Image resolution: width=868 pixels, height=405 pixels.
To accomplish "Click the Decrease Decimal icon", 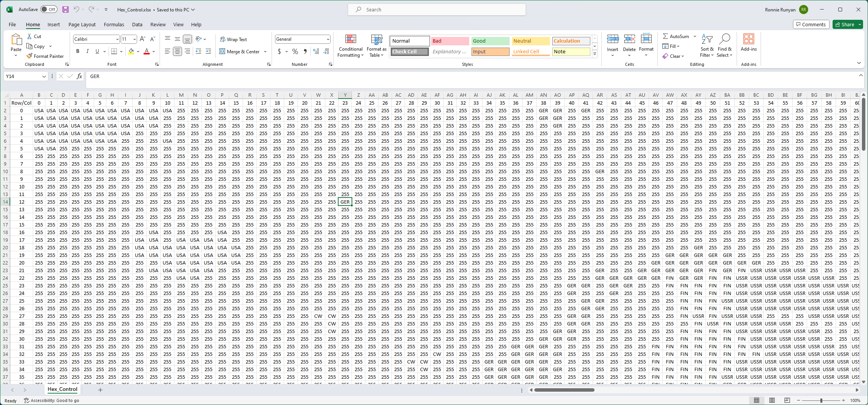I will click(x=326, y=51).
